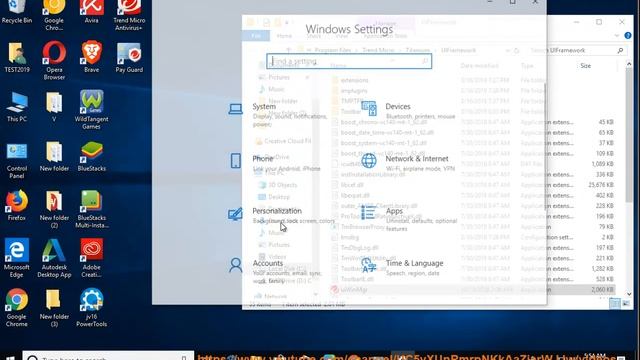Select the folder named V
The width and height of the screenshot is (640, 360).
click(54, 107)
